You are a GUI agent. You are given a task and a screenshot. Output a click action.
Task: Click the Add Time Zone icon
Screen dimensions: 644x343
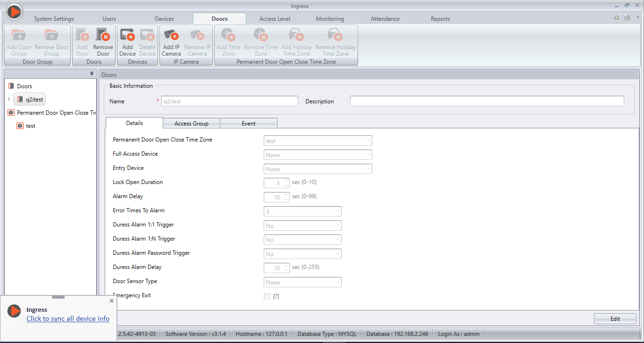[x=228, y=35]
